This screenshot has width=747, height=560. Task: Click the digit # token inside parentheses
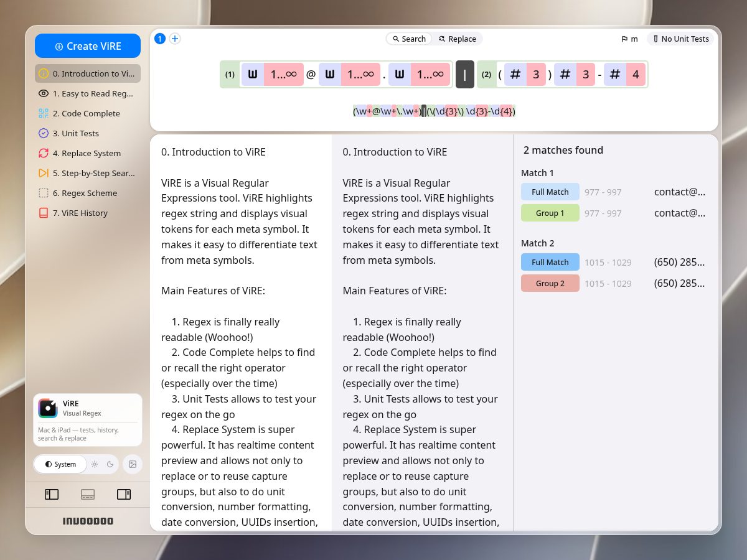(515, 75)
